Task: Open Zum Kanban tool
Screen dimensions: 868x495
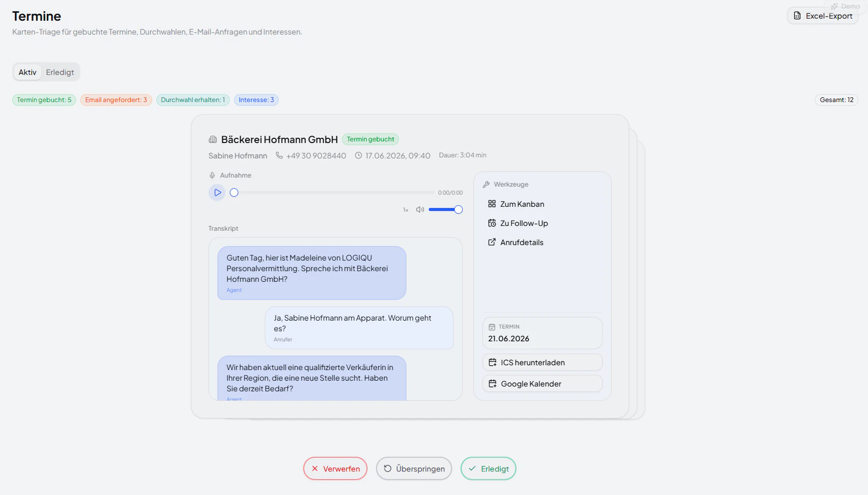Action: click(x=542, y=204)
